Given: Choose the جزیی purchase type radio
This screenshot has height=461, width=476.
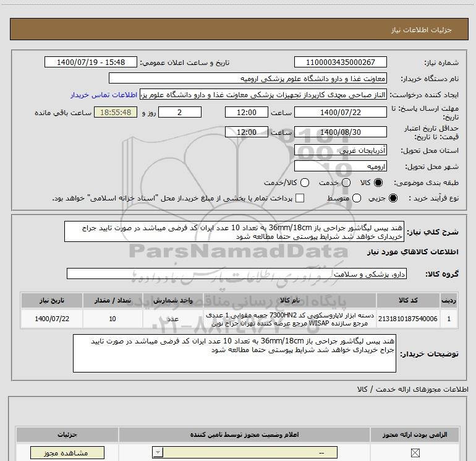Looking at the screenshot, I should coord(393,198).
